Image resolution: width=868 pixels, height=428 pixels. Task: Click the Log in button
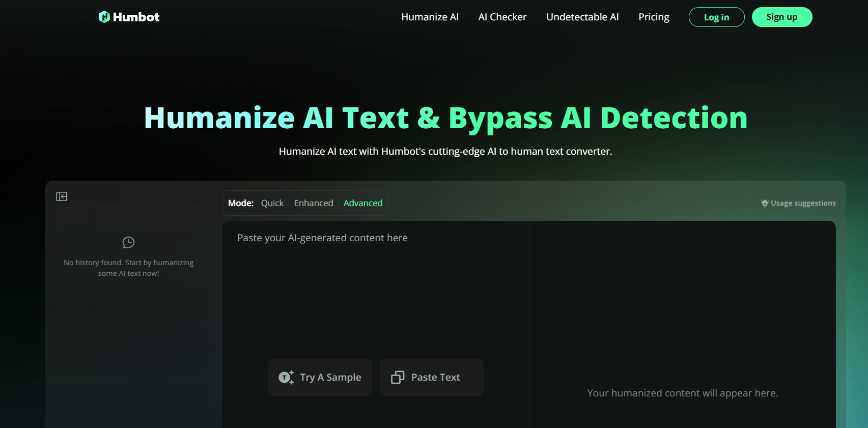716,17
